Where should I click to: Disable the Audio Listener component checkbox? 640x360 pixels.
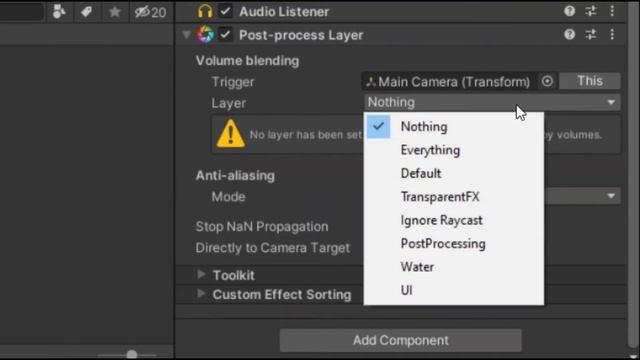coord(225,11)
